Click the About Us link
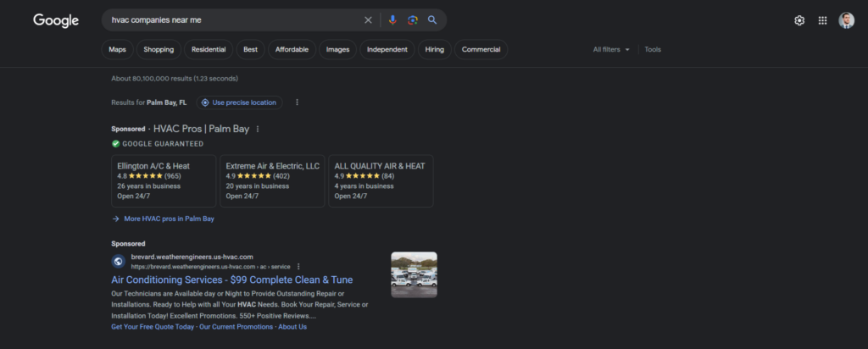 pyautogui.click(x=292, y=327)
